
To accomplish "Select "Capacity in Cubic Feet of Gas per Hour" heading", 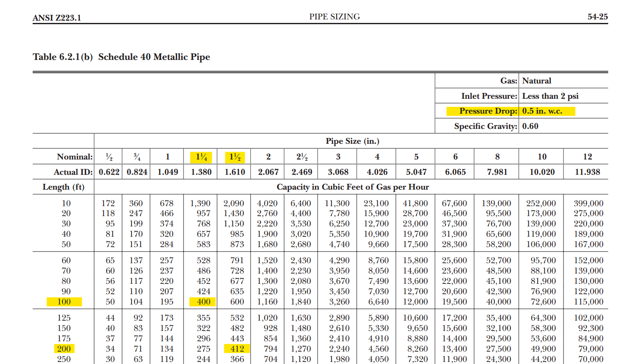I will point(353,187).
